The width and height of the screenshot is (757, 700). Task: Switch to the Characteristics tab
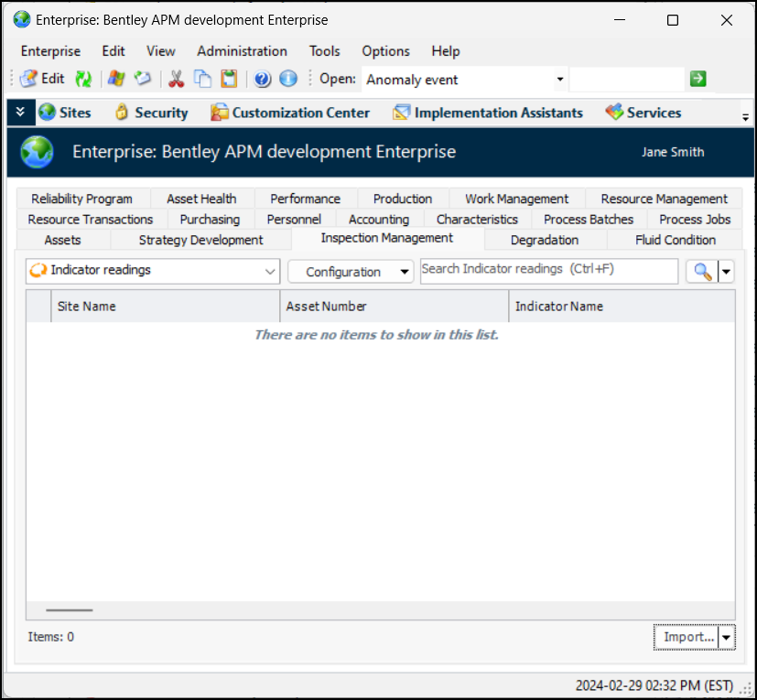(477, 220)
